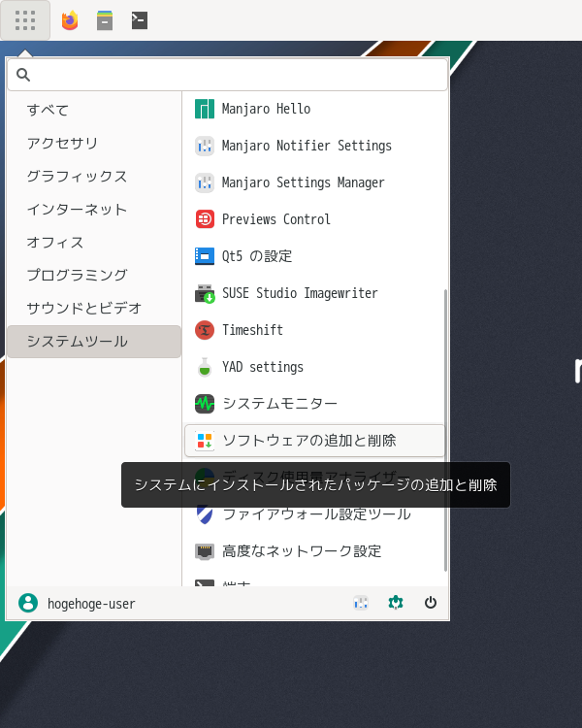
Task: Click the Manjaro Notifier Settings icon
Action: (205, 146)
